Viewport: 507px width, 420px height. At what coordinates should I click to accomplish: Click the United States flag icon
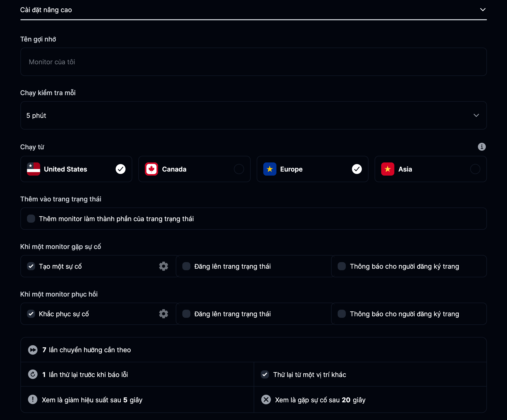(x=34, y=169)
